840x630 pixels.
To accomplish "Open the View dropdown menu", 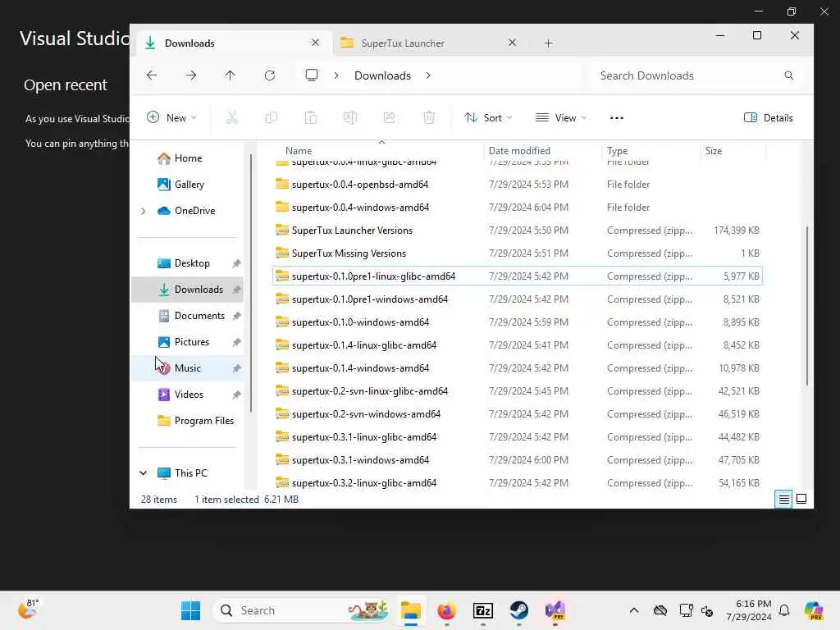I will pos(561,118).
